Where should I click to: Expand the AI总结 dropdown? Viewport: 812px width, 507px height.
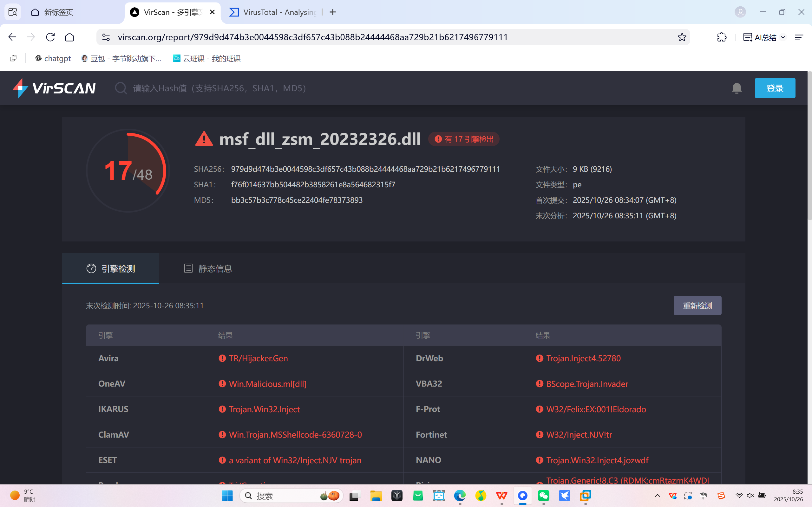pyautogui.click(x=783, y=37)
